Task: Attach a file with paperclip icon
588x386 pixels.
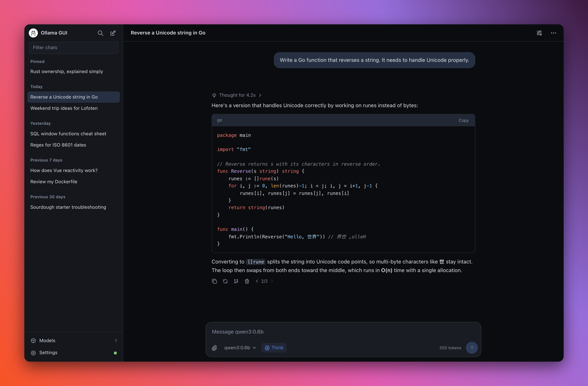Action: pyautogui.click(x=214, y=348)
